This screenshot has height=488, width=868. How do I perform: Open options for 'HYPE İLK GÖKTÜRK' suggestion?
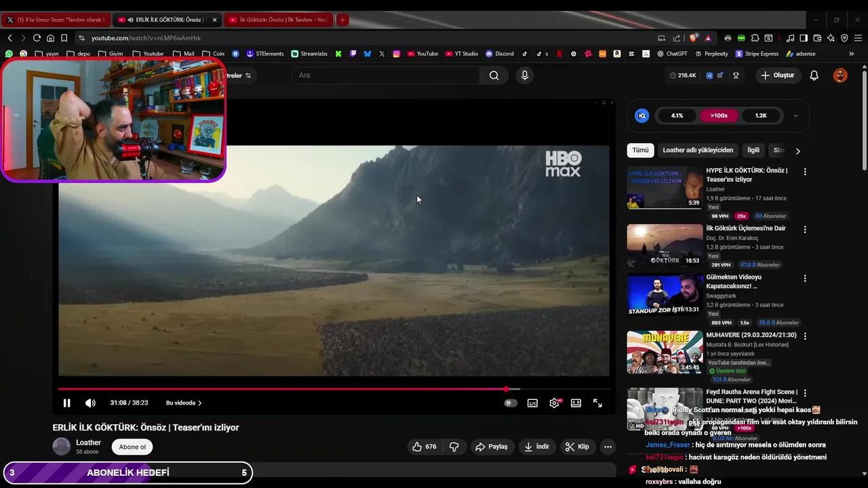point(805,172)
